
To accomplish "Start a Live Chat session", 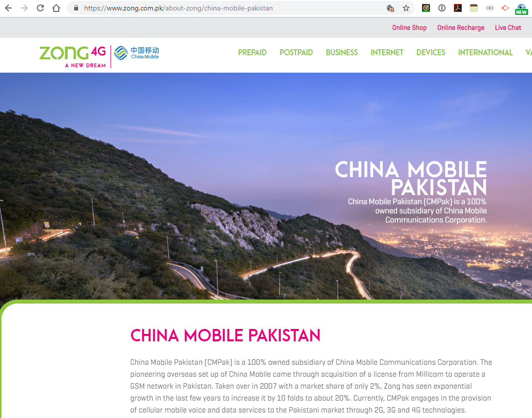I will [x=508, y=27].
